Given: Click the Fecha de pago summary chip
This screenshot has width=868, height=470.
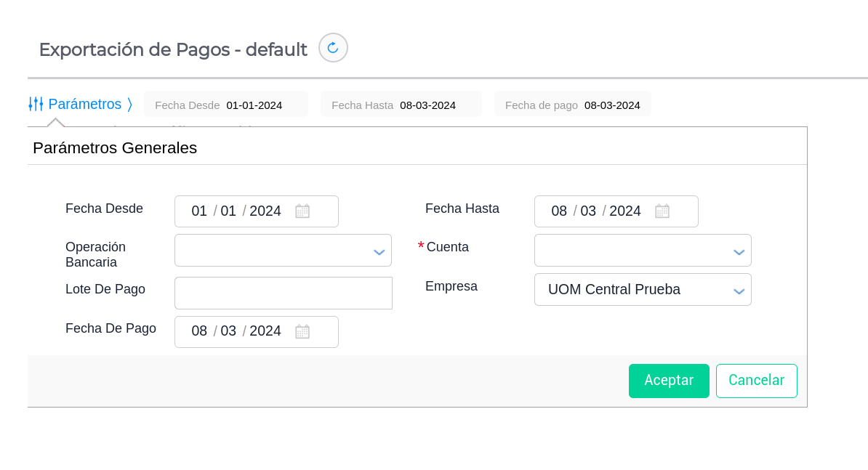Looking at the screenshot, I should coord(572,105).
